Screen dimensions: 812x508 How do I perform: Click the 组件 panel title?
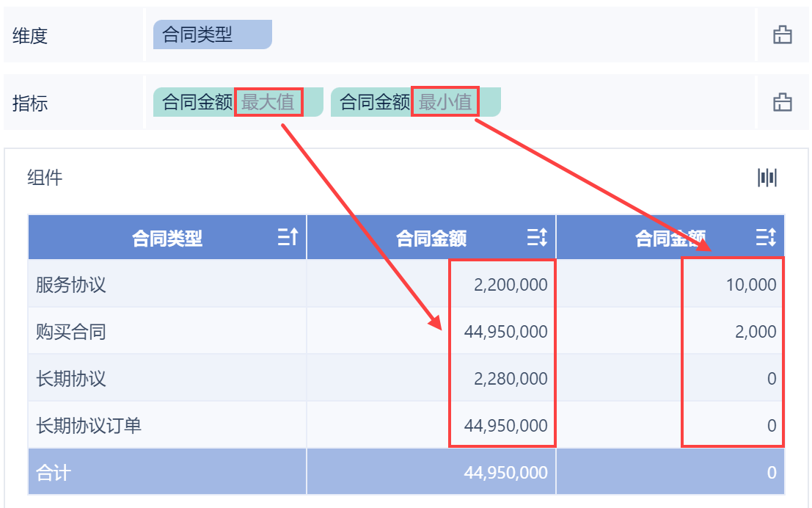point(45,178)
